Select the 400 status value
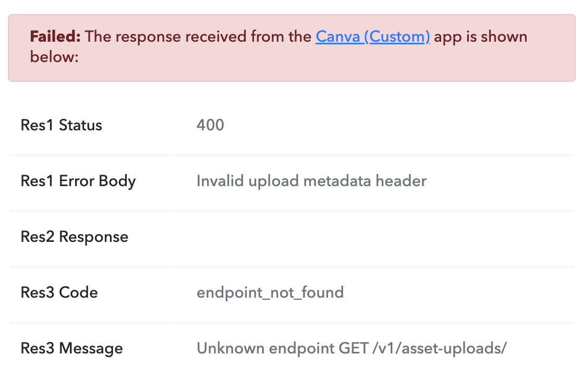Image resolution: width=581 pixels, height=392 pixels. coord(210,125)
